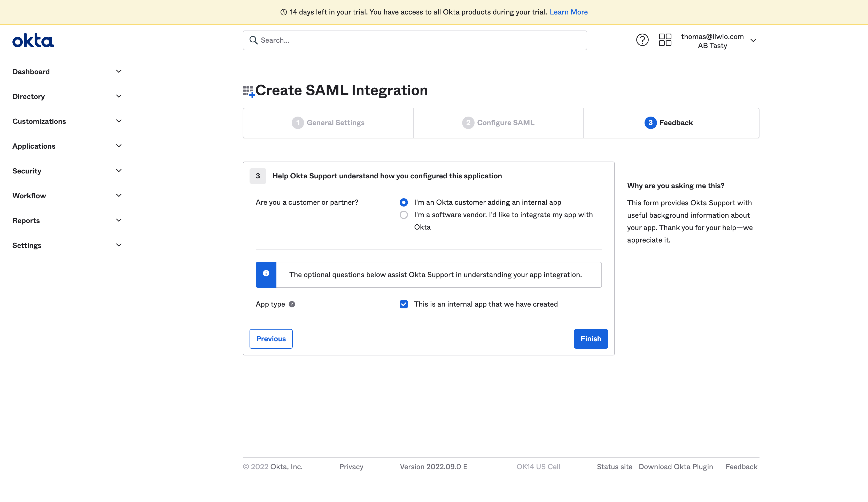Go to Configure SAML step
The height and width of the screenshot is (502, 868).
(498, 123)
